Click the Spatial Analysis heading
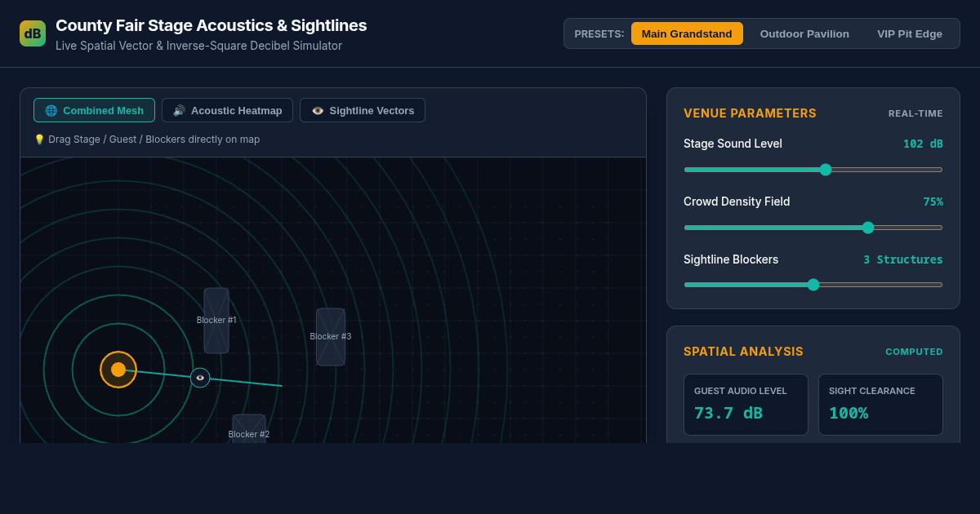The image size is (980, 514). [x=743, y=352]
